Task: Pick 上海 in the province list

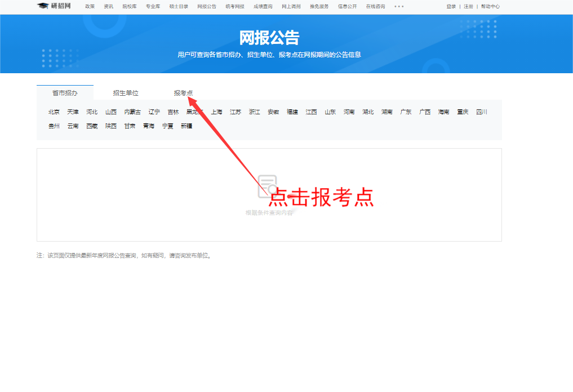Action: (217, 112)
